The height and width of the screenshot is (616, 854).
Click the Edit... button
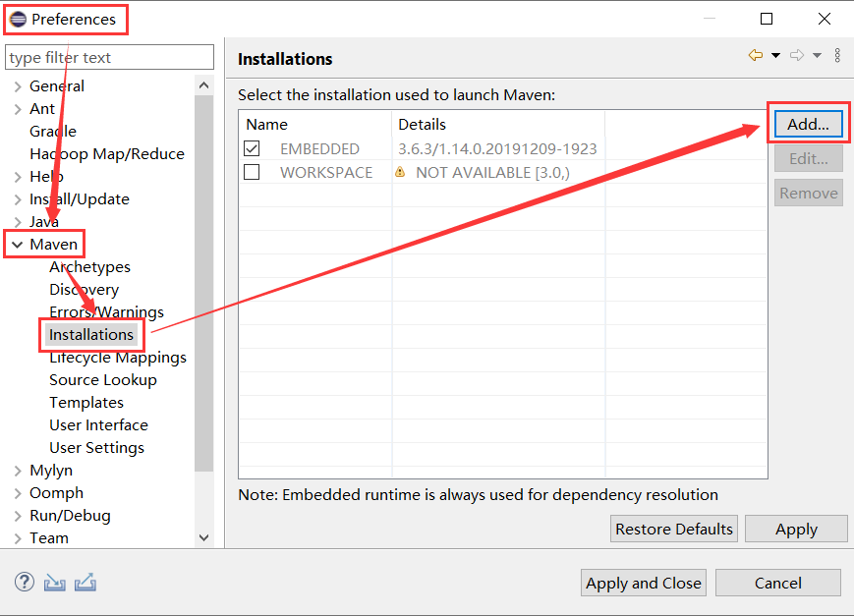[808, 158]
